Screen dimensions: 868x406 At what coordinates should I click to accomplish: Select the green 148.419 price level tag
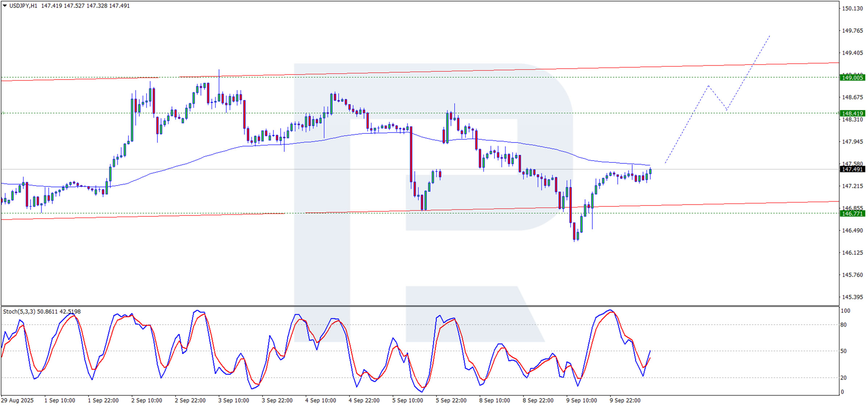coord(852,113)
